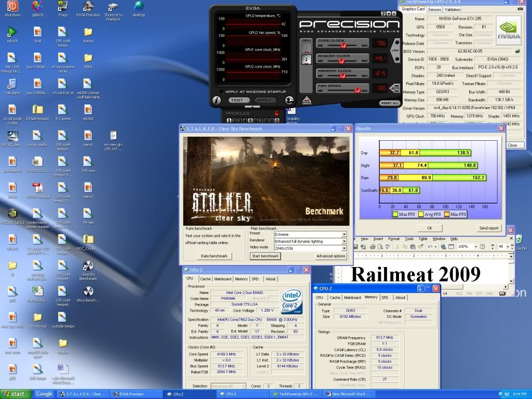Open the Table menu in Word

[423, 239]
